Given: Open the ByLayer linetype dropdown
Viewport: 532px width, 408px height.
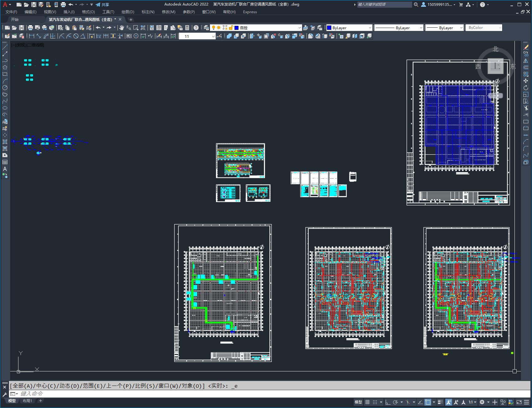Looking at the screenshot, I should point(399,28).
